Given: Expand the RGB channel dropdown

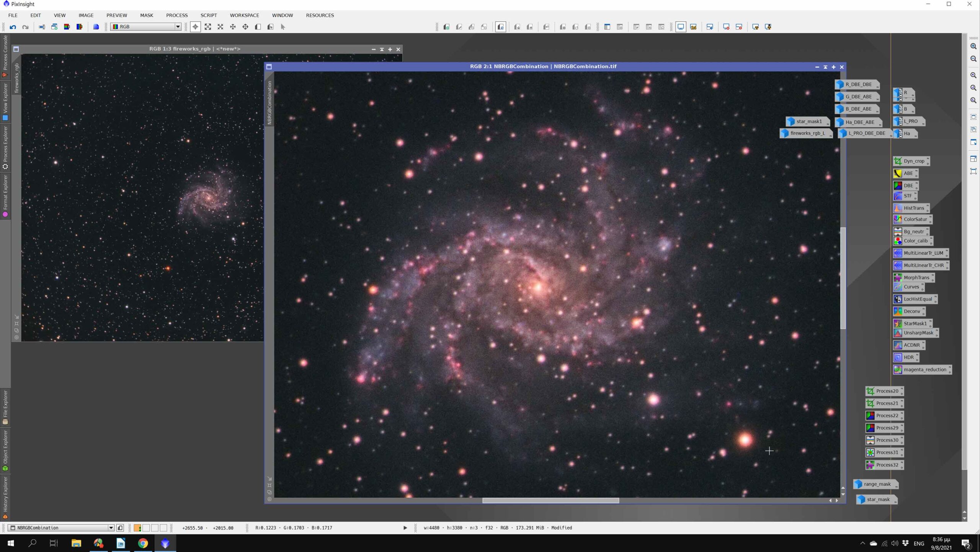Looking at the screenshot, I should pos(178,27).
